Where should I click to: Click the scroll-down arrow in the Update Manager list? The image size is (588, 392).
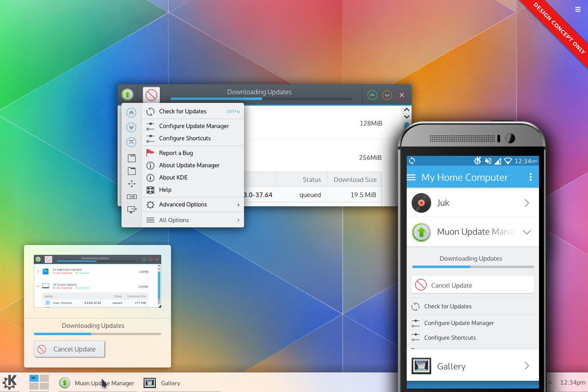(x=406, y=118)
